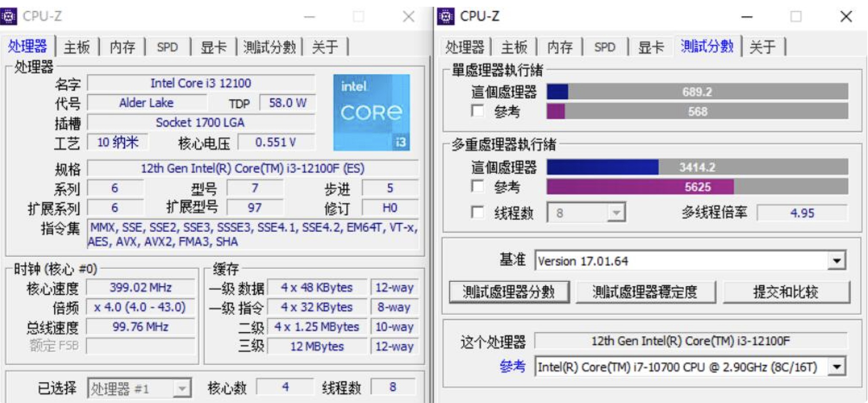Click the 额定 FSB empty field
This screenshot has width=868, height=403.
tap(141, 346)
